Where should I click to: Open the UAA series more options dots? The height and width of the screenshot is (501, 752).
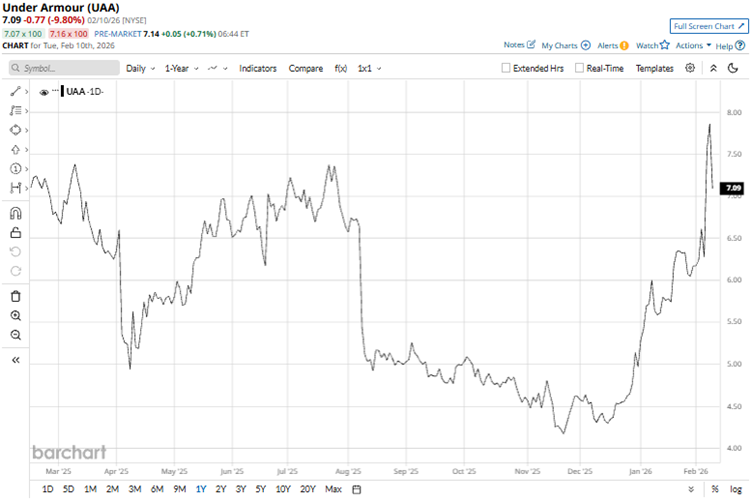55,90
